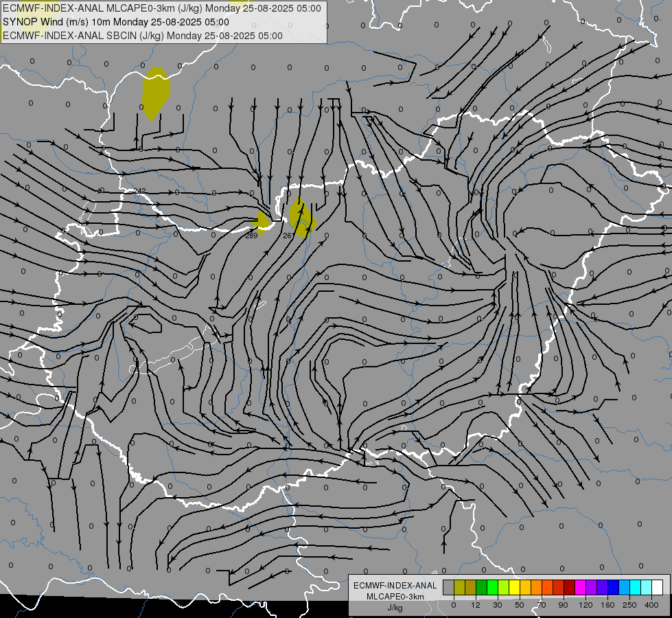This screenshot has height=618, width=672.
Task: Pick the bright cyan legend swatch
Action: click(636, 588)
